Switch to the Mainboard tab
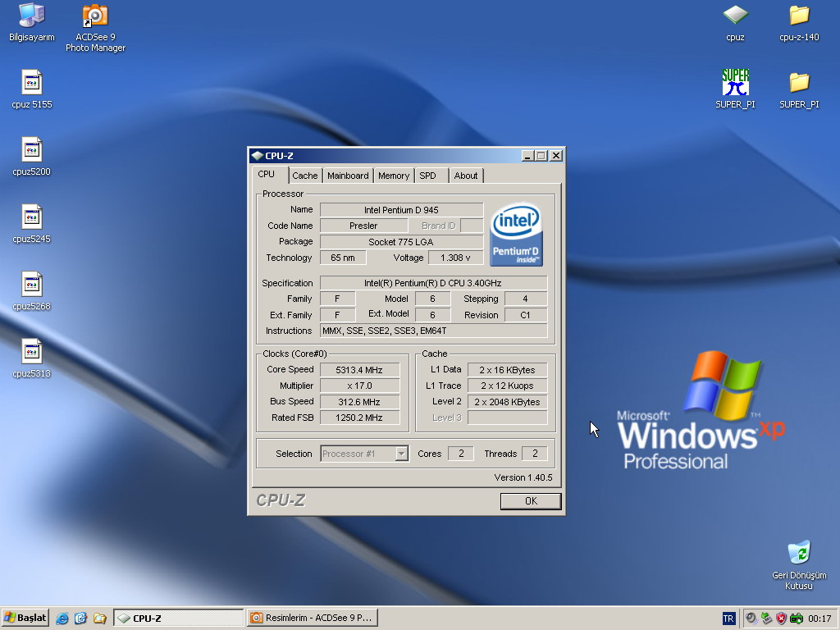This screenshot has height=630, width=840. [x=348, y=176]
